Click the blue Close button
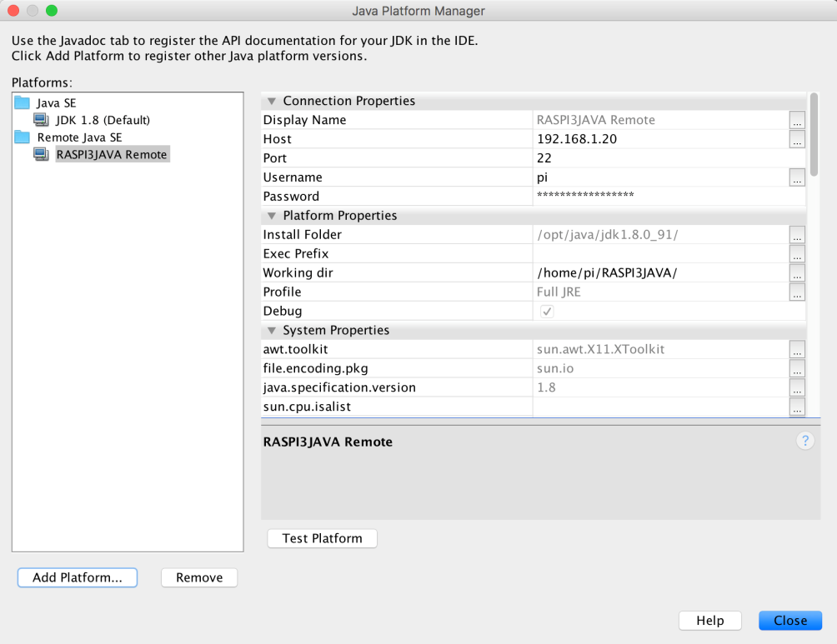This screenshot has height=644, width=837. click(790, 621)
